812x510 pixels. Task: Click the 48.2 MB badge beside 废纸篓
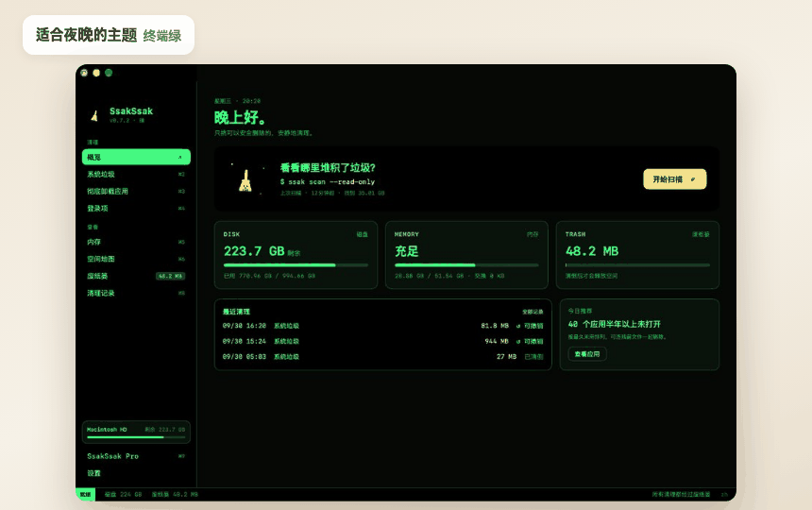[x=170, y=276]
